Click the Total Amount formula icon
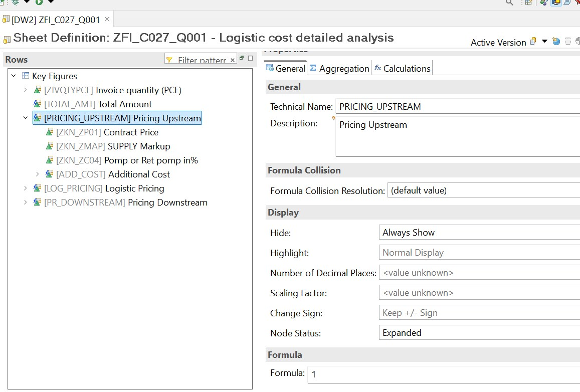 [x=37, y=104]
